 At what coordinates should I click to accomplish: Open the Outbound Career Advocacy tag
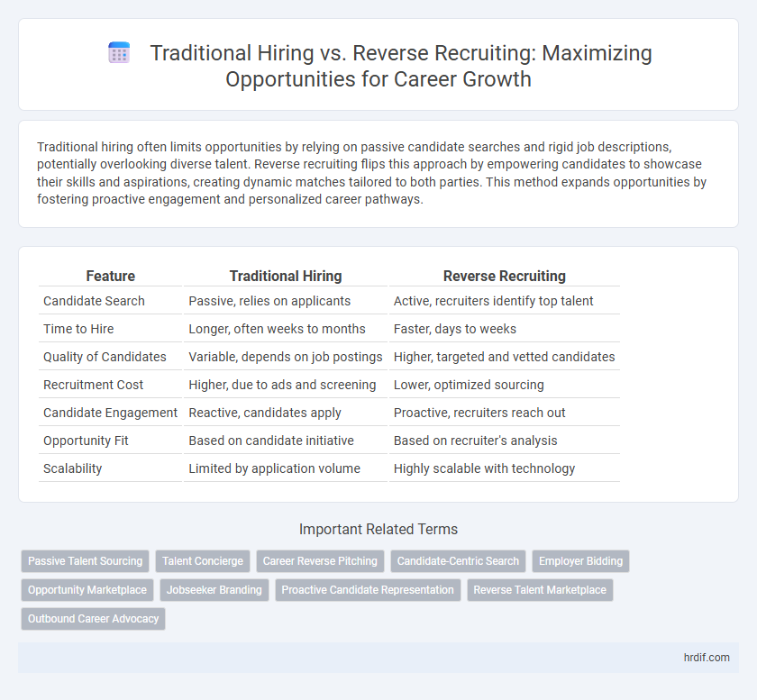(x=93, y=619)
